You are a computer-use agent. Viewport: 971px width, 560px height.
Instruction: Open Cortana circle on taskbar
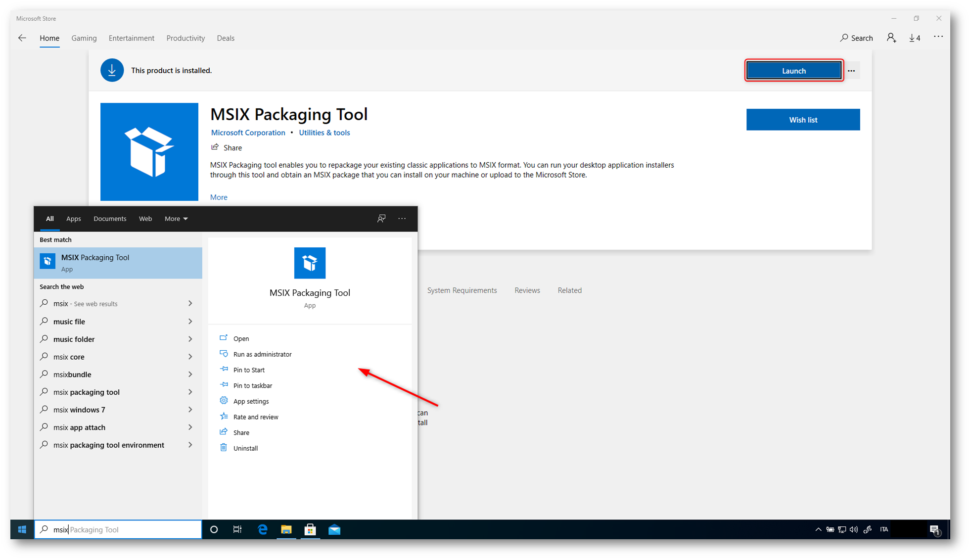point(214,529)
